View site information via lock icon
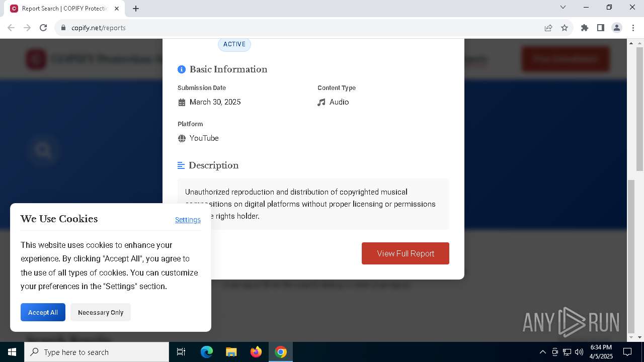The width and height of the screenshot is (644, 362). [63, 28]
